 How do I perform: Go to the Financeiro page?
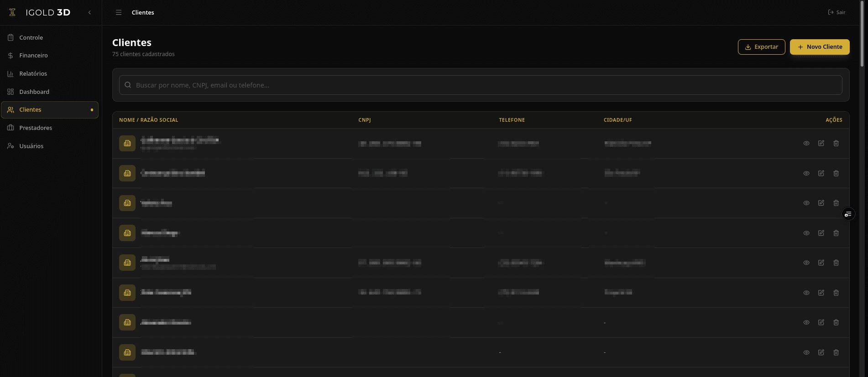point(50,55)
